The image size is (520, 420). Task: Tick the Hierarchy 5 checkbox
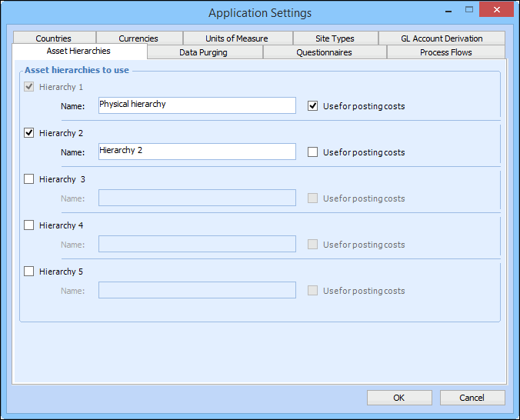[29, 272]
